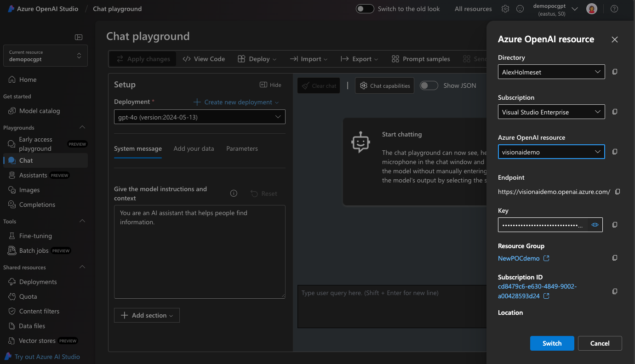
Task: Expand the Azure OpenAI resource visionaidemo dropdown
Action: point(551,152)
